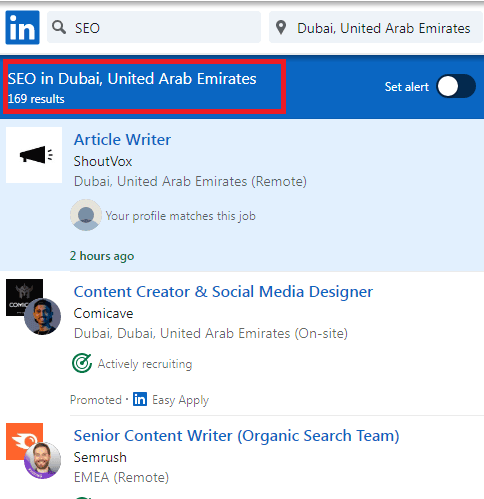The height and width of the screenshot is (499, 484).
Task: Click the ShoutVox company name
Action: (x=103, y=161)
